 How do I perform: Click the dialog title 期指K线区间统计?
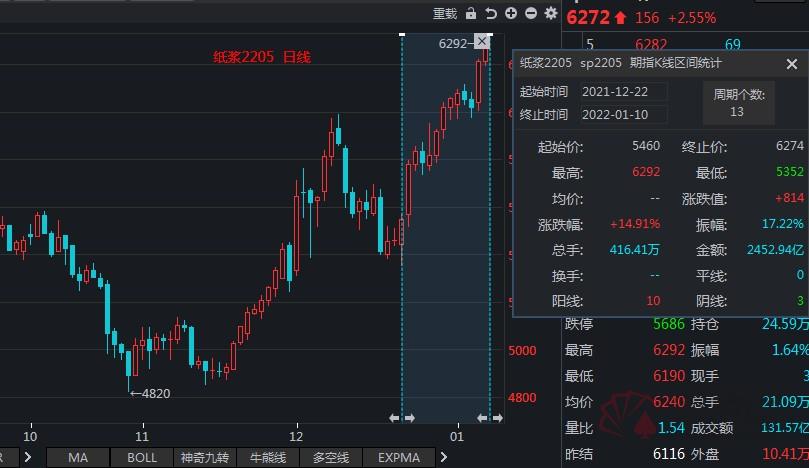point(675,63)
